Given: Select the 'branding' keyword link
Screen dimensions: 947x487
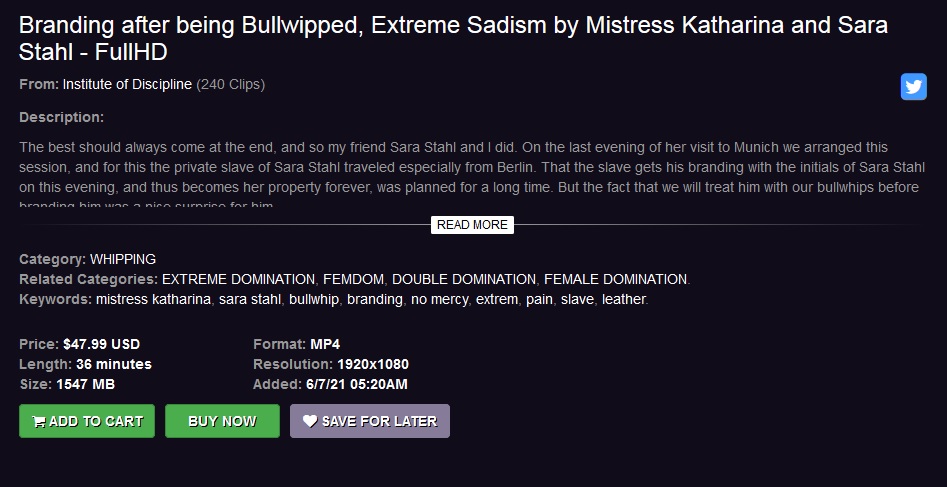Looking at the screenshot, I should click(x=374, y=299).
